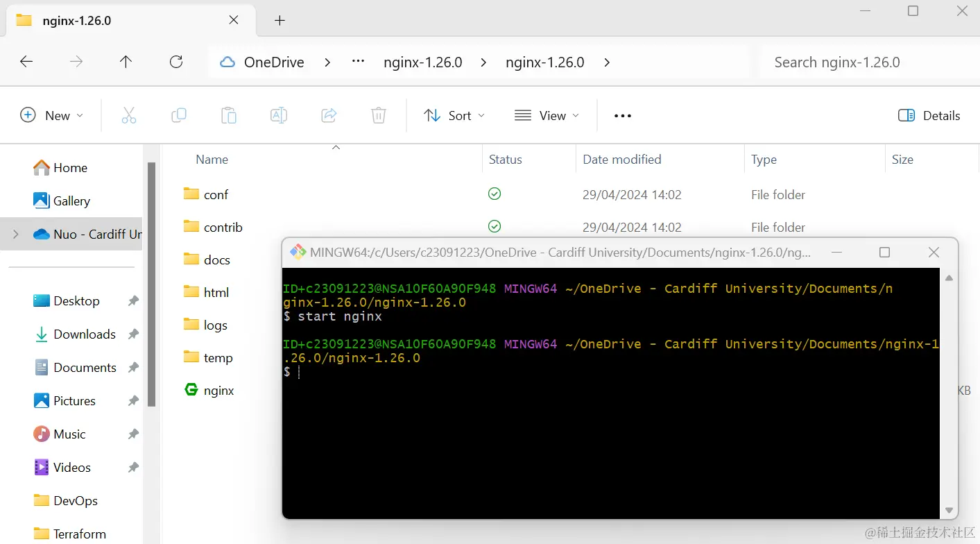This screenshot has width=980, height=544.
Task: Sort files by Date modified column
Action: pyautogui.click(x=621, y=160)
